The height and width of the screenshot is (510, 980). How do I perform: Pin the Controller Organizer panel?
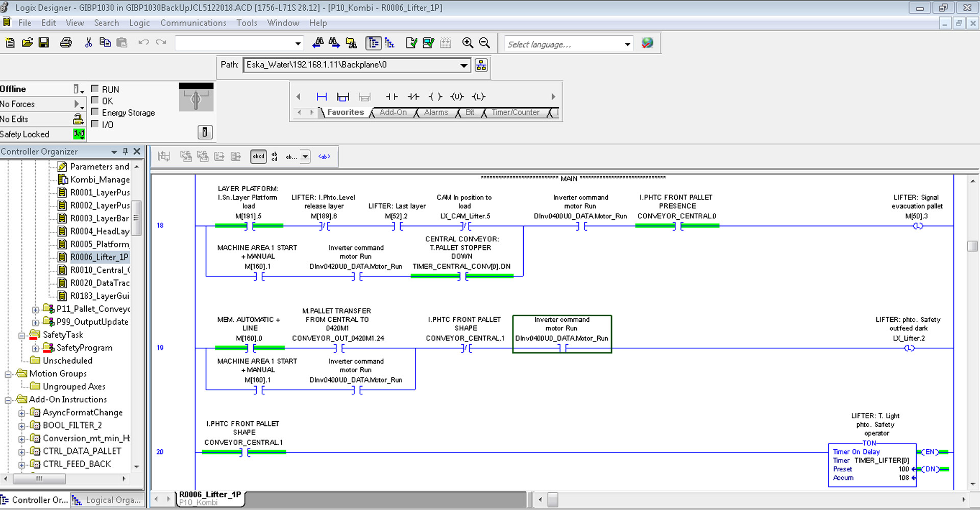click(126, 151)
